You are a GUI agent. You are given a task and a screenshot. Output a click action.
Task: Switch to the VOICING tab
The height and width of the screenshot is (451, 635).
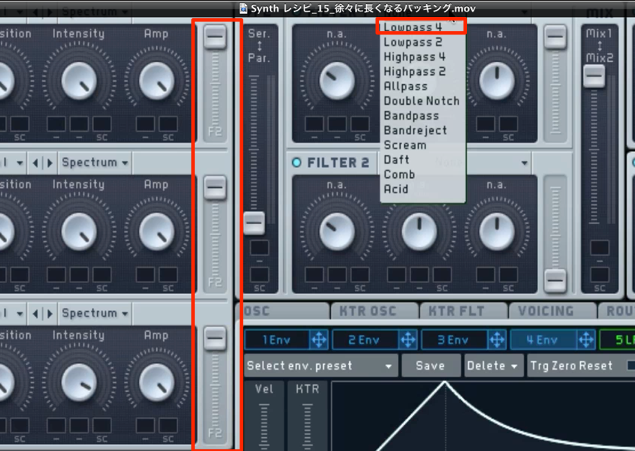click(x=552, y=311)
